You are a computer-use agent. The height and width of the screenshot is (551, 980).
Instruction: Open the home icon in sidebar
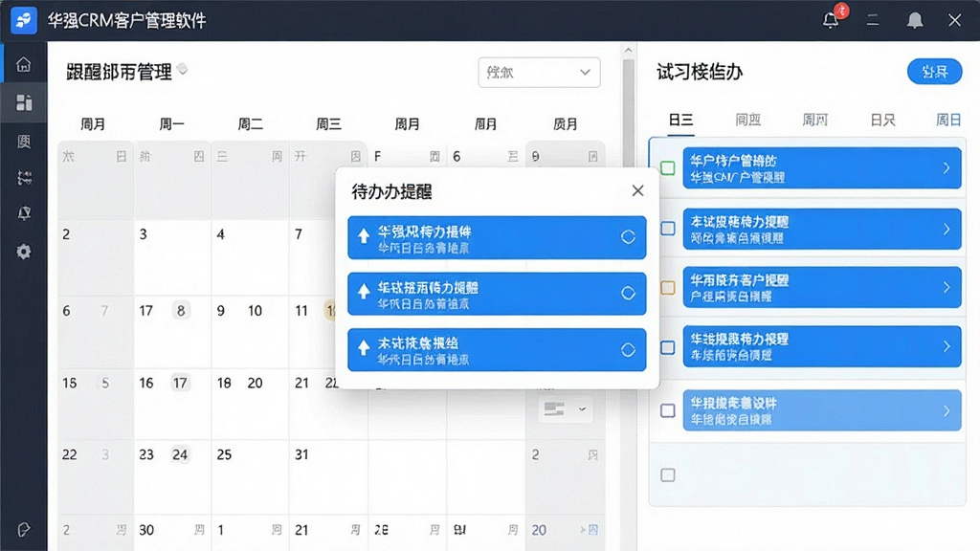(24, 64)
